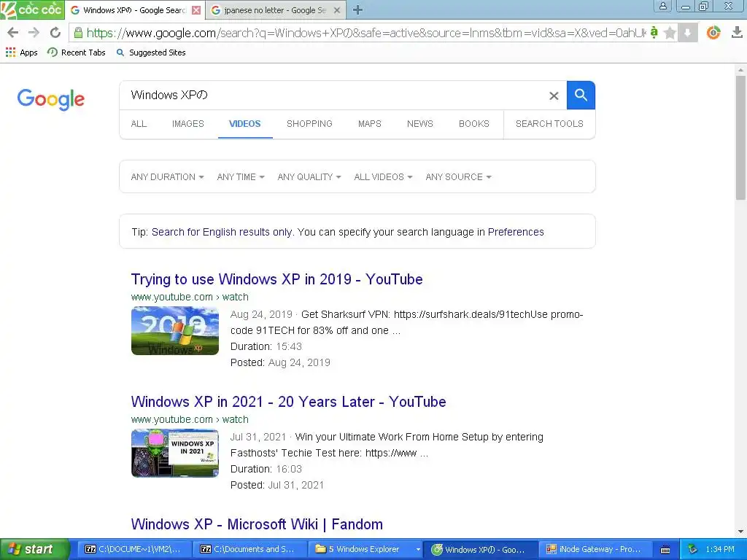The width and height of the screenshot is (747, 560).
Task: Expand the ANY DURATION filter
Action: [x=167, y=177]
